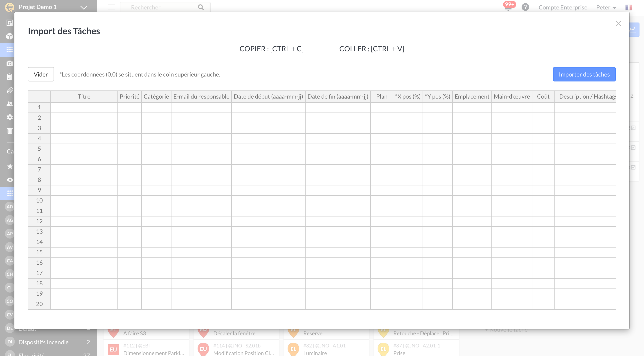Select the CA category badge
This screenshot has height=356, width=644.
coord(10,261)
